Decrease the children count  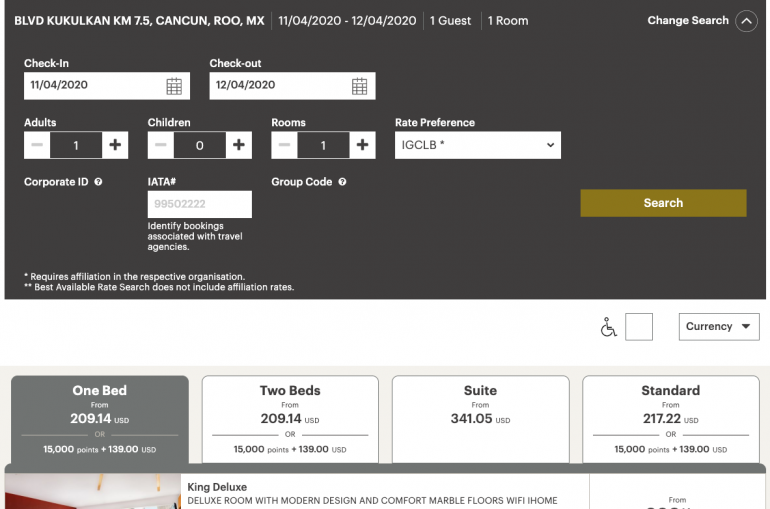[x=161, y=145]
